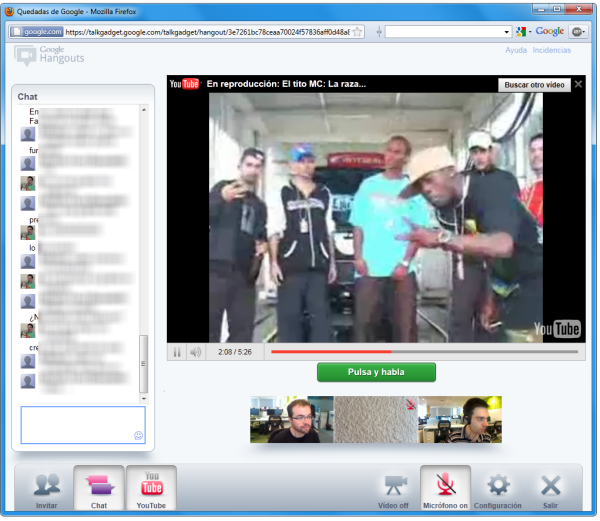The height and width of the screenshot is (521, 600).
Task: Click the Chat panel heading
Action: [28, 97]
